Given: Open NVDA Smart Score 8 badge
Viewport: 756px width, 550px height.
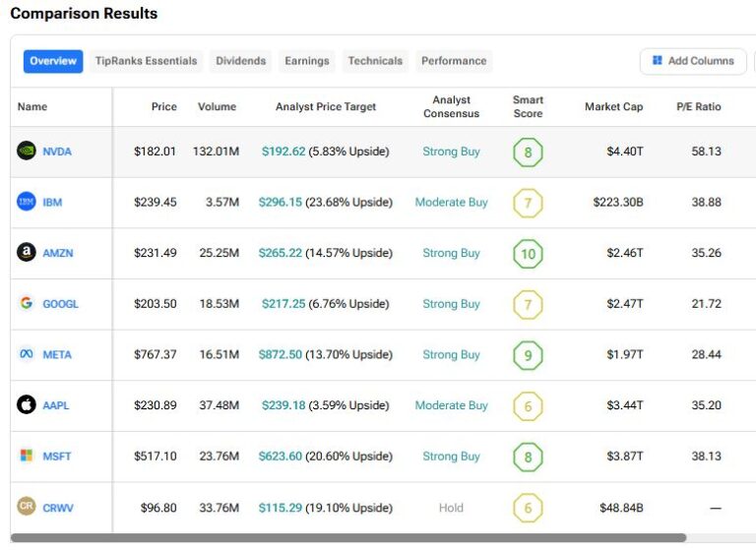Looking at the screenshot, I should pyautogui.click(x=528, y=153).
